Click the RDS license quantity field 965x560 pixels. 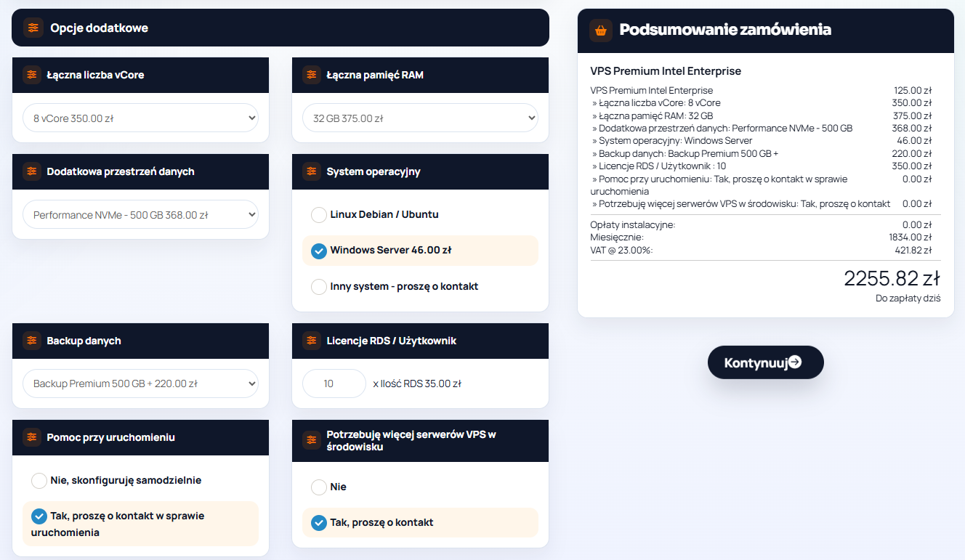[x=334, y=384]
